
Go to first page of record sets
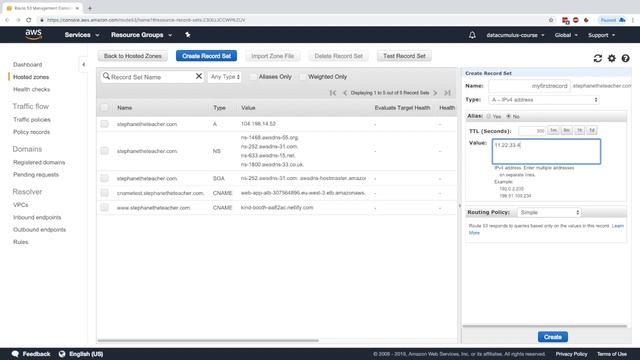tap(333, 93)
